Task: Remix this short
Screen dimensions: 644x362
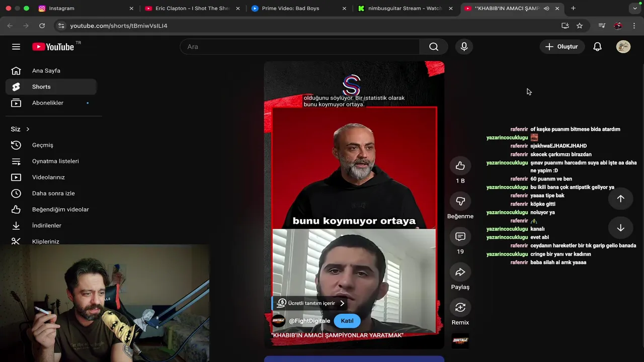Action: (x=460, y=308)
